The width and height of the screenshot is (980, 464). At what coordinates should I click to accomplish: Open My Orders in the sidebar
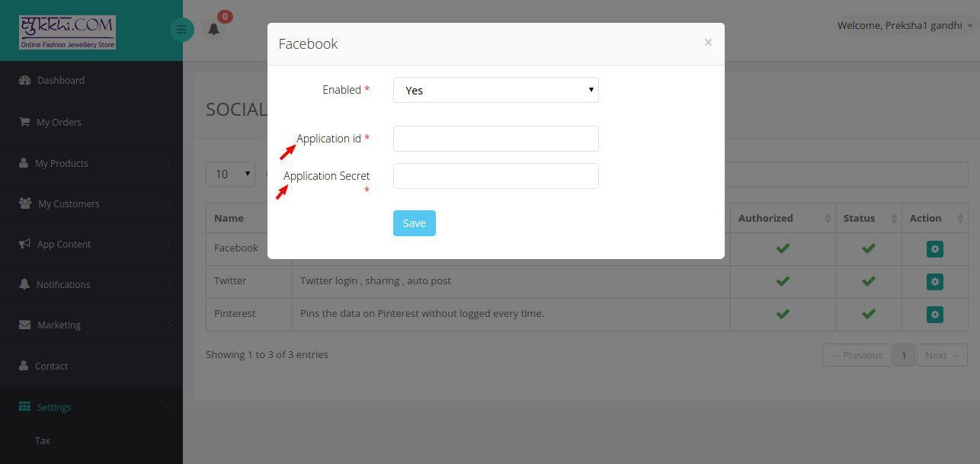tap(91, 122)
